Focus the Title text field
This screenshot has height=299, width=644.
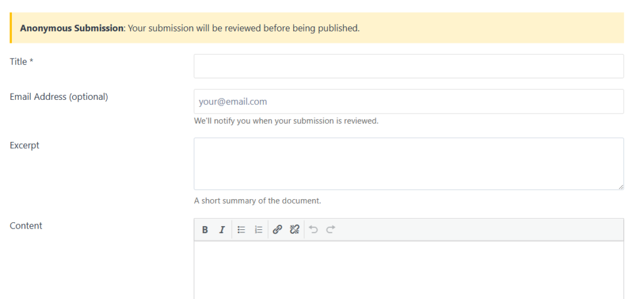[x=409, y=66]
